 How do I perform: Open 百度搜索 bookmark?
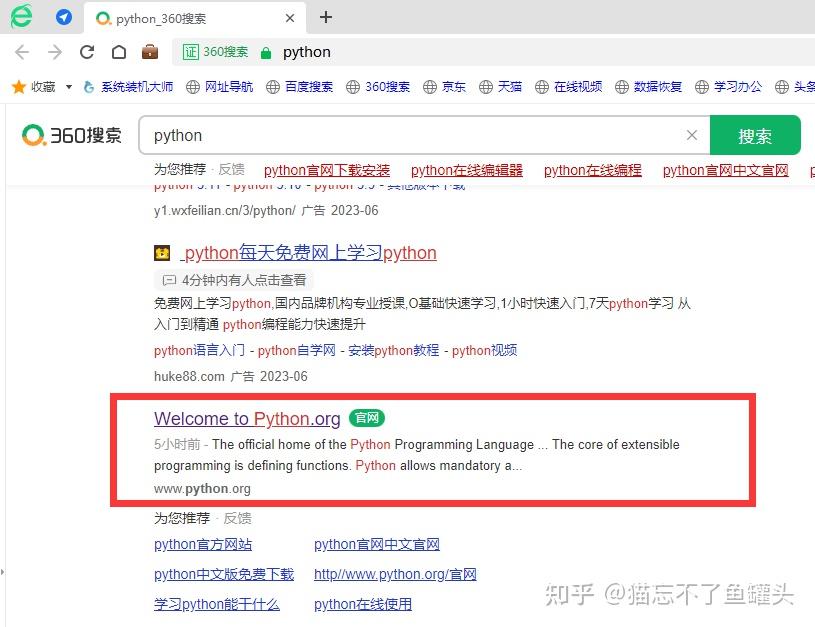coord(299,87)
